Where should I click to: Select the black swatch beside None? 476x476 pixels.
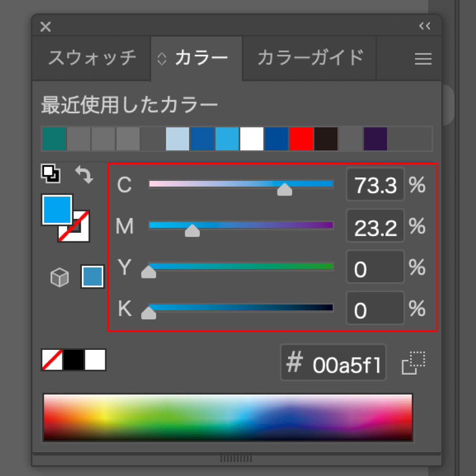pos(74,360)
